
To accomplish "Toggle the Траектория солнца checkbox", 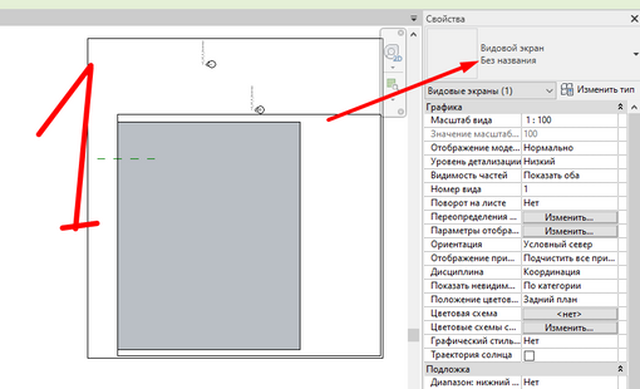I will pos(529,356).
